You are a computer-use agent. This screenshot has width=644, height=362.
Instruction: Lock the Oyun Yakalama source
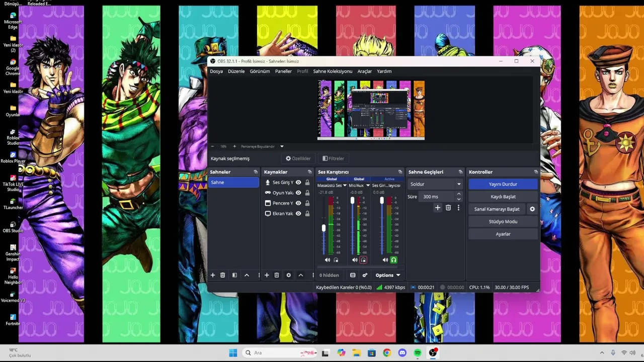[x=307, y=193]
